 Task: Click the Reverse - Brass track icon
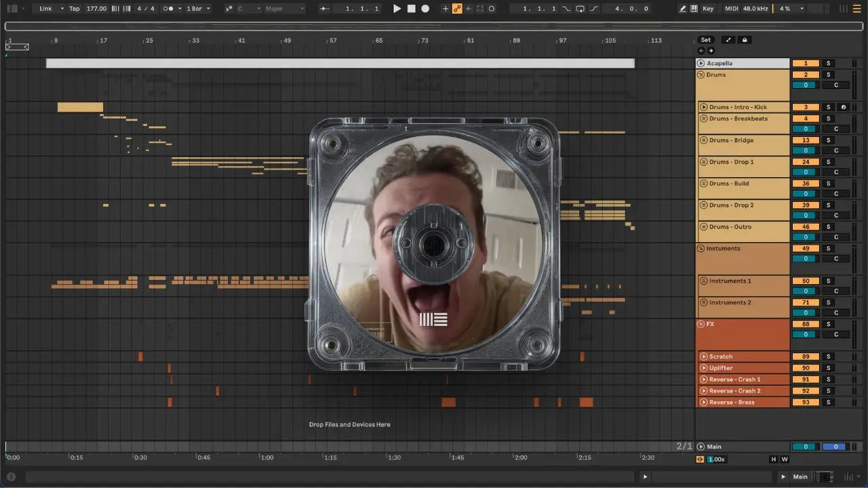(x=704, y=403)
